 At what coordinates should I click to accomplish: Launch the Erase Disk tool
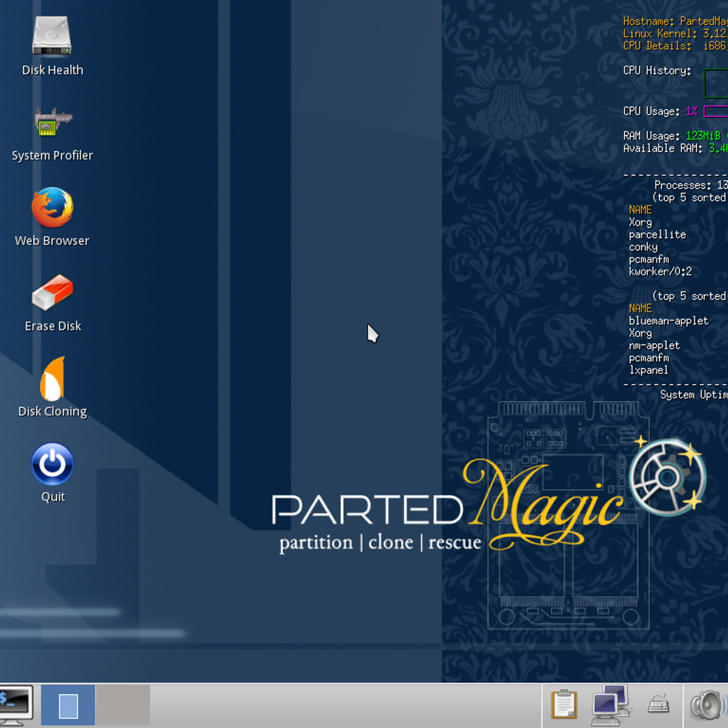click(x=52, y=292)
